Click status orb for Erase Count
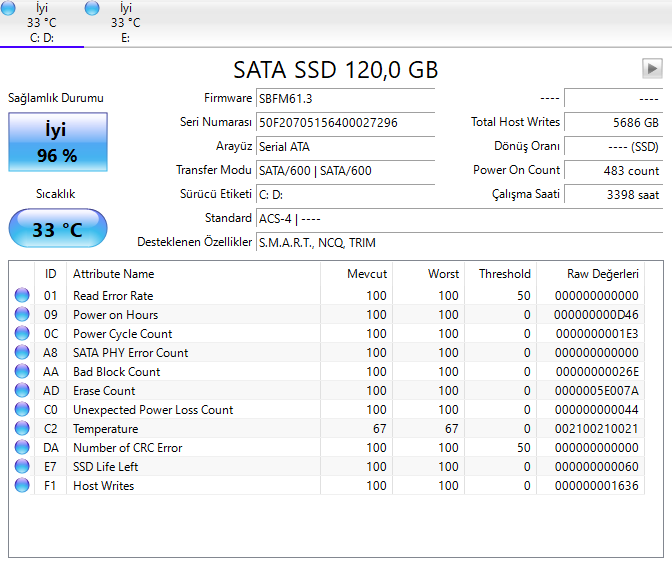672x566 pixels. pyautogui.click(x=22, y=390)
